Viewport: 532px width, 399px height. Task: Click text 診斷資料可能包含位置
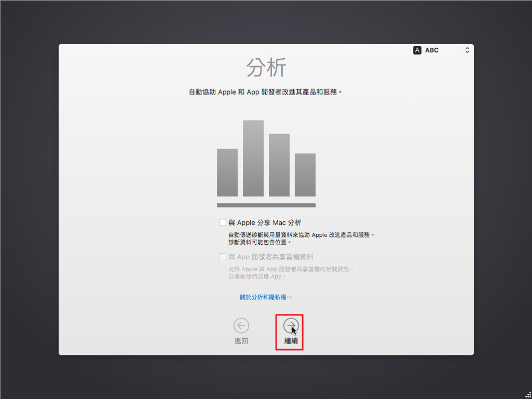(259, 243)
